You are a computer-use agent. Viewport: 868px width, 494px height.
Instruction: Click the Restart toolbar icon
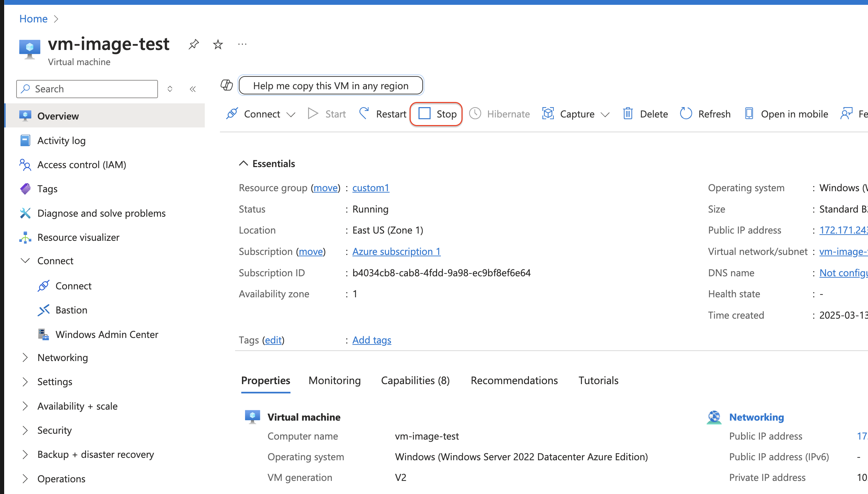[x=364, y=113]
